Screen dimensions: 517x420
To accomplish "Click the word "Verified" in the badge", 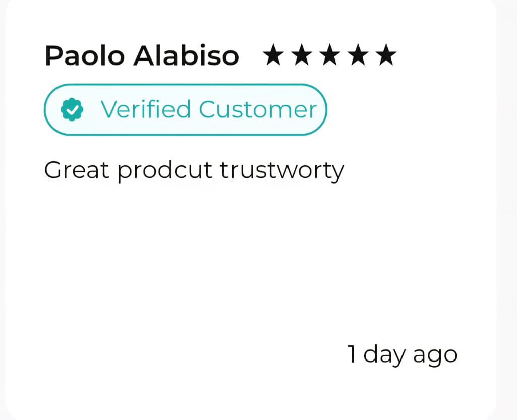I will pyautogui.click(x=146, y=109).
